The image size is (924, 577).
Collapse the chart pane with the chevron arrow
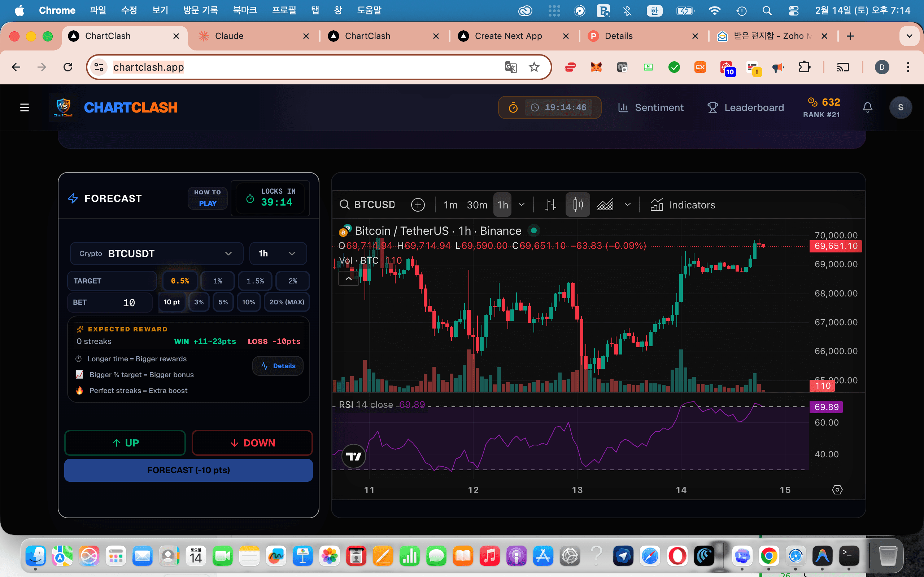[348, 278]
